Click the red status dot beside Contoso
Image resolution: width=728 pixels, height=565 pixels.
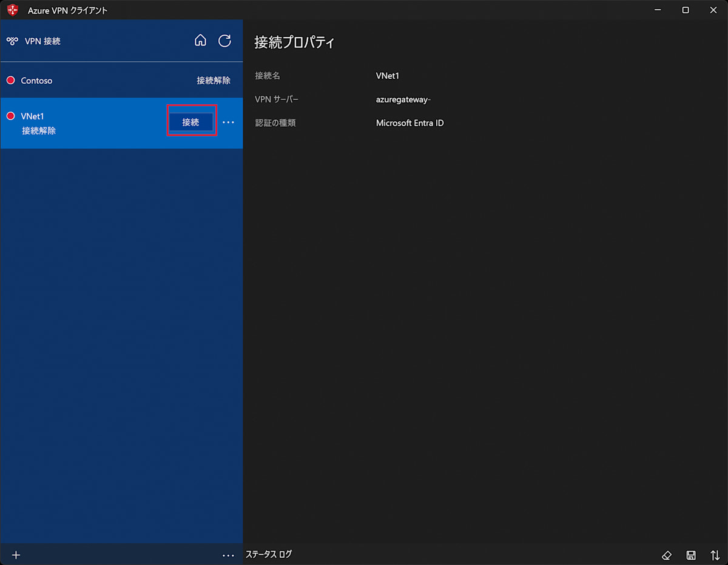(x=10, y=80)
